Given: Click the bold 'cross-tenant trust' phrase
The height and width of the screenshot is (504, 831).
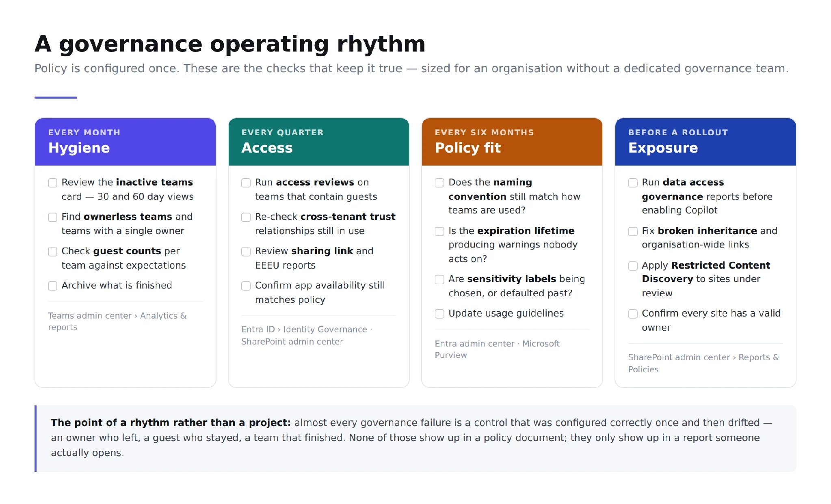Looking at the screenshot, I should tap(348, 217).
